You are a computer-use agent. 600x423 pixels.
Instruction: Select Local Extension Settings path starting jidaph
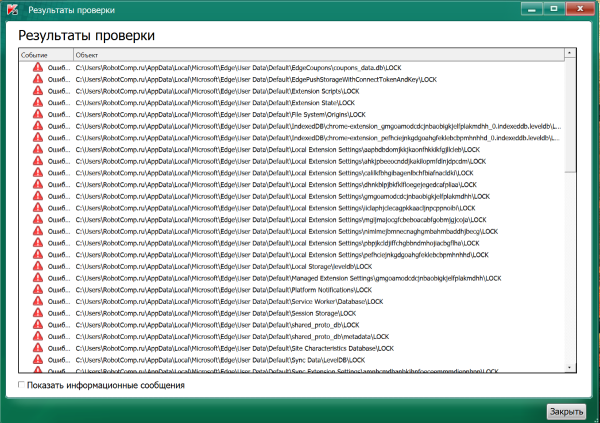tap(275, 208)
